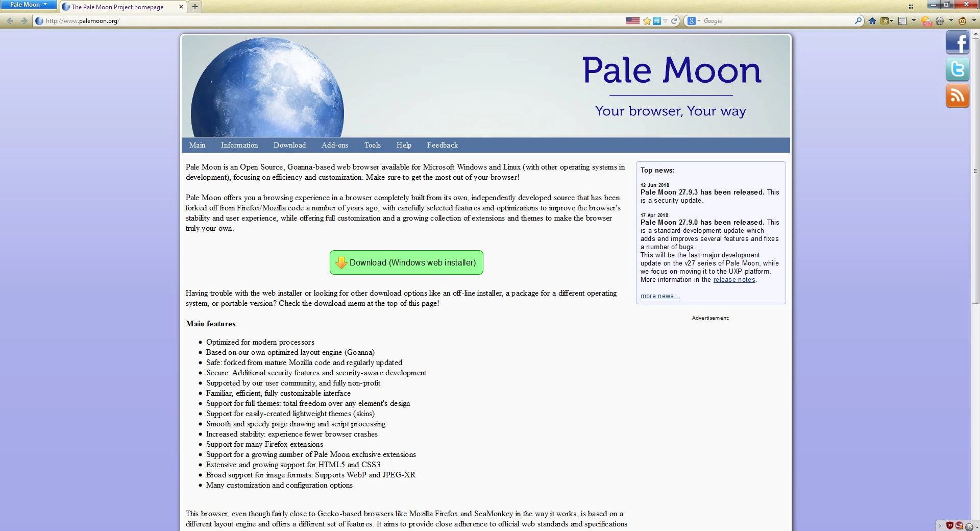Open the Twitter sidebar icon

tap(958, 69)
